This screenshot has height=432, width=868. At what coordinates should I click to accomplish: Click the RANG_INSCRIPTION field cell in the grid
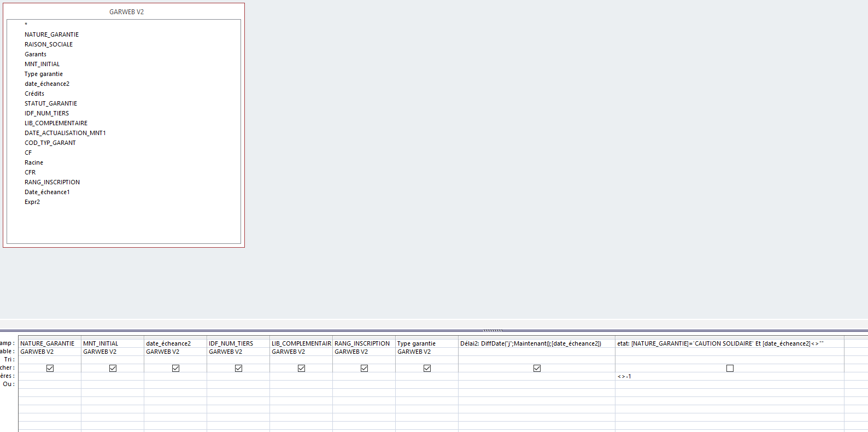tap(364, 343)
